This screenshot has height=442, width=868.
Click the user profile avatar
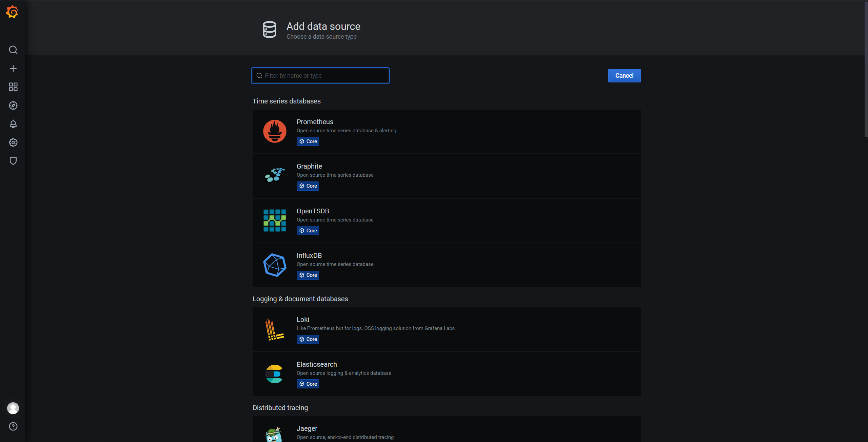coord(13,408)
